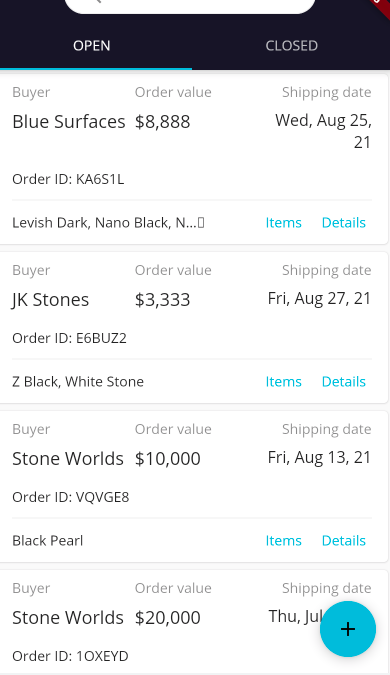Tap the floating plus add-order button
The height and width of the screenshot is (675, 390).
click(x=348, y=629)
